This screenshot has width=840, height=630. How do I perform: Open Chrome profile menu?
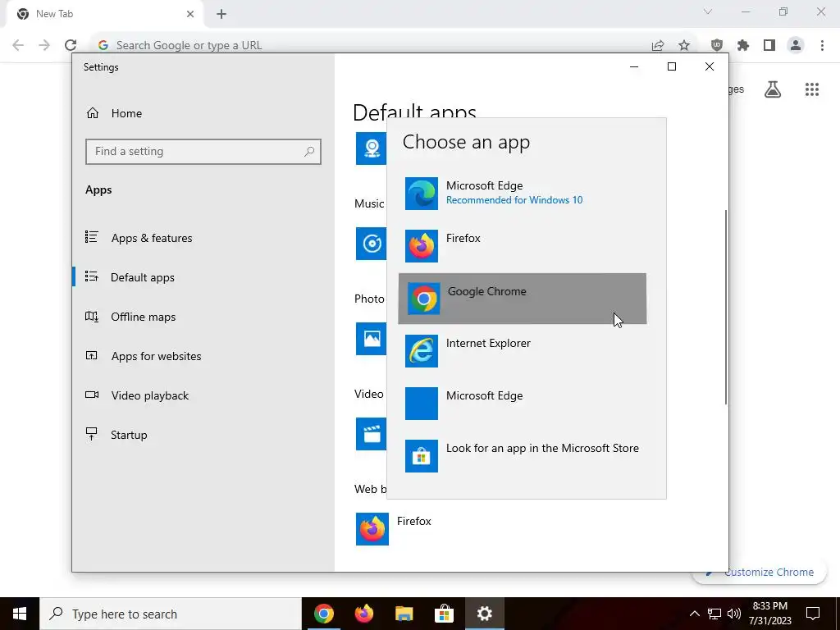pos(796,45)
